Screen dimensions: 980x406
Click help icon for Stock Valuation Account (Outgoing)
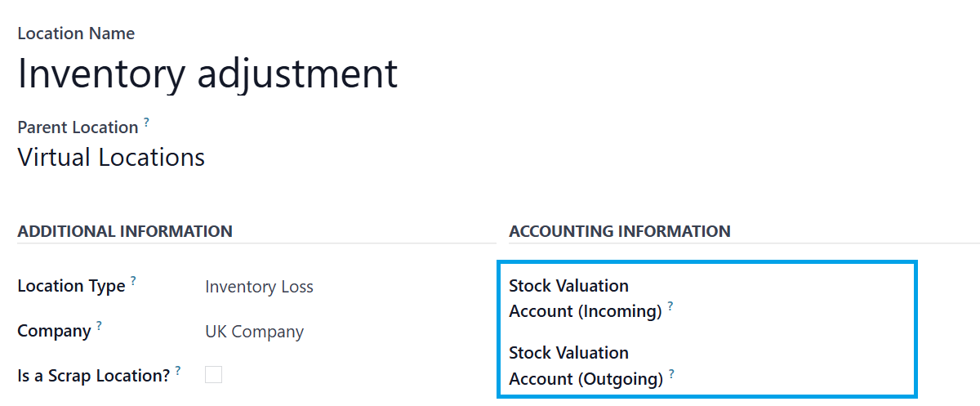click(x=672, y=374)
